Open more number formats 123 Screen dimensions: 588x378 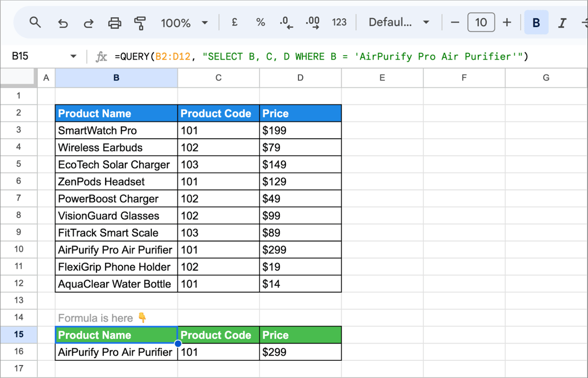point(339,23)
